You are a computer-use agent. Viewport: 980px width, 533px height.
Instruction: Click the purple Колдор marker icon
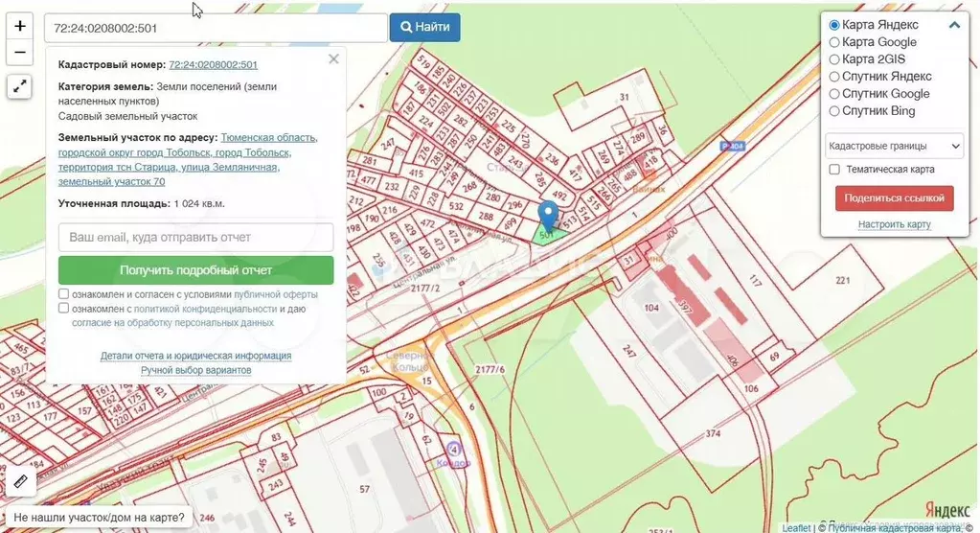(454, 450)
